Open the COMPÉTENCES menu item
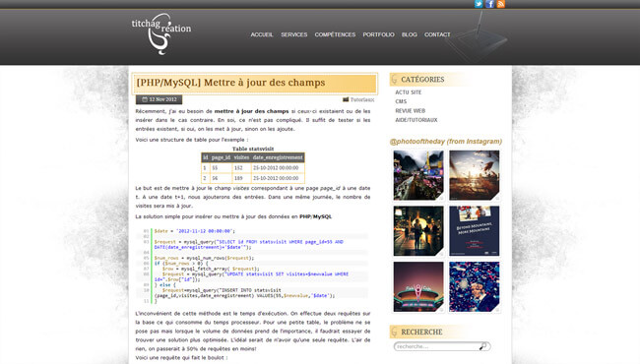The image size is (640, 364). point(335,34)
